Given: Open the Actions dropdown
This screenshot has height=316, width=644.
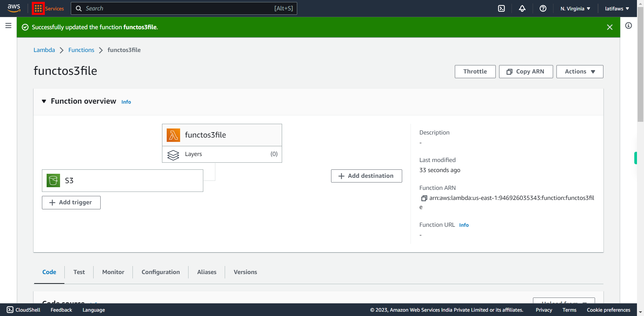Looking at the screenshot, I should (580, 71).
